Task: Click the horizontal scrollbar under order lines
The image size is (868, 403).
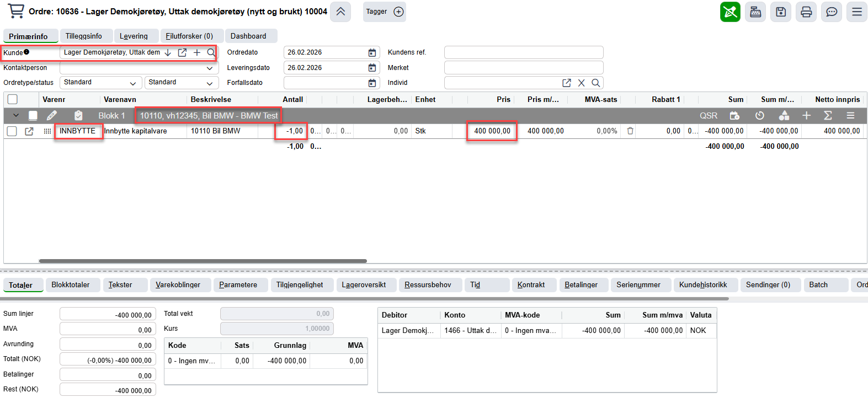Action: click(x=203, y=261)
